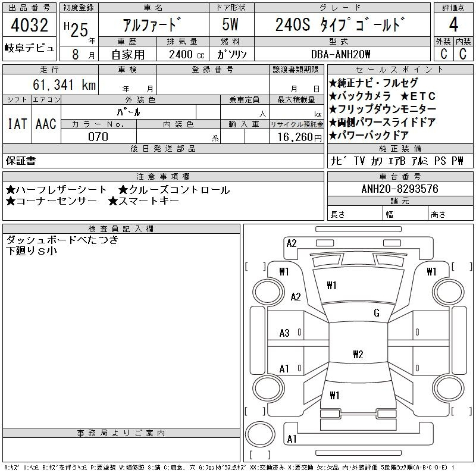Click the lot number 4032
Viewport: 476px width, 476px height.
click(x=29, y=25)
